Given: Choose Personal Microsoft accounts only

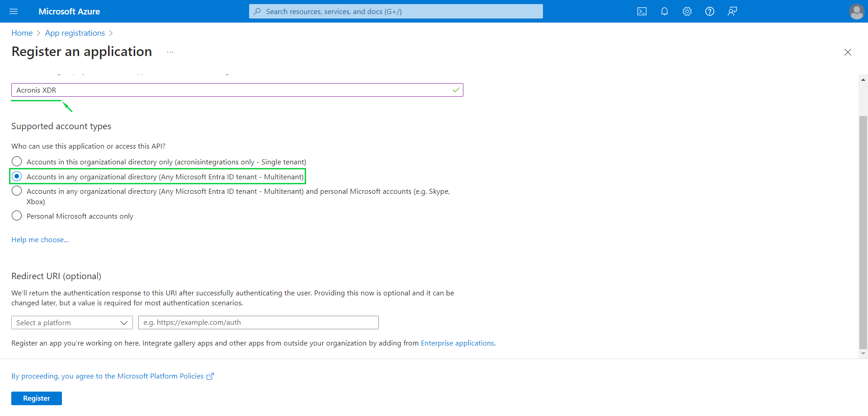Looking at the screenshot, I should (x=17, y=215).
